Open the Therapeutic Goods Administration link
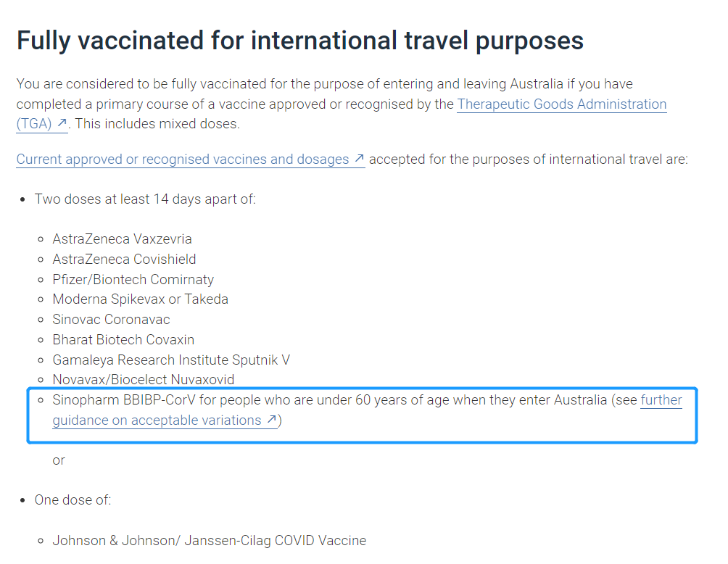Image resolution: width=728 pixels, height=564 pixels. coord(562,104)
